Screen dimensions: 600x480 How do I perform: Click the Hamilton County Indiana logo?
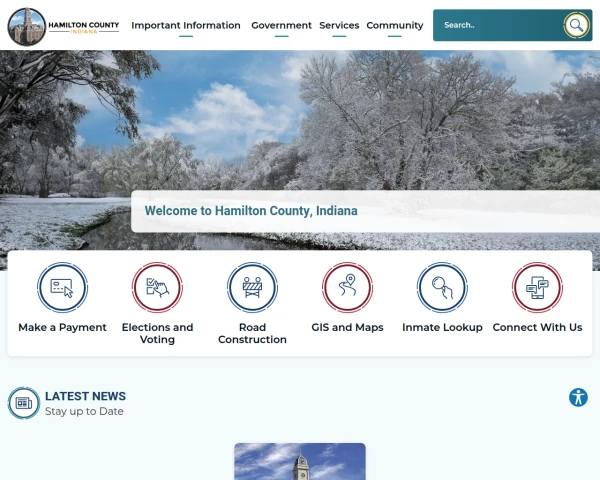coord(63,26)
